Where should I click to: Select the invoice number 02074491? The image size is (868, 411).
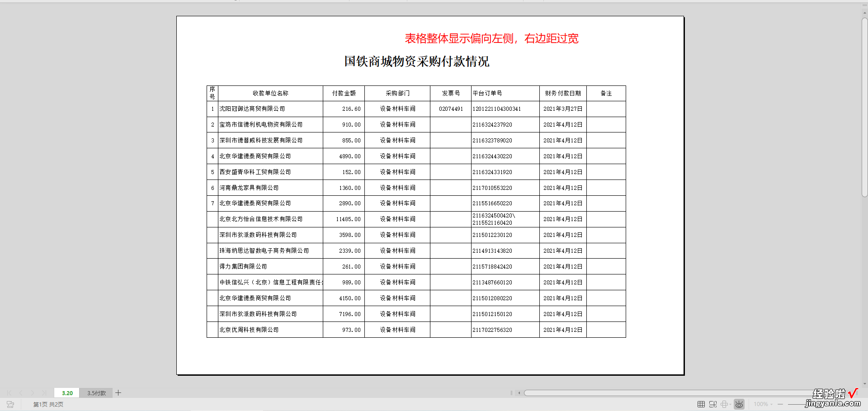pos(451,109)
